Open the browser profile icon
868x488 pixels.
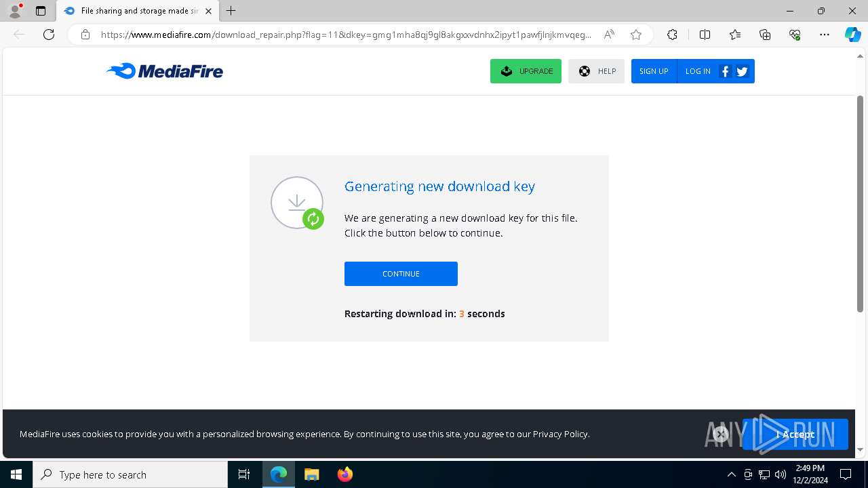point(15,11)
